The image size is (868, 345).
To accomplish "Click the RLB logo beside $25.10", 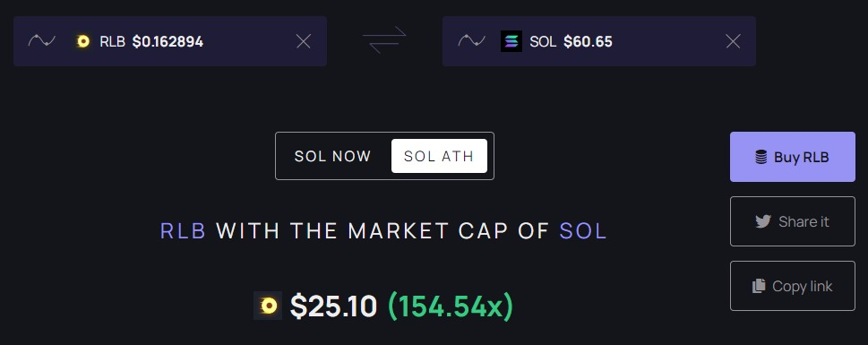I will pos(268,306).
